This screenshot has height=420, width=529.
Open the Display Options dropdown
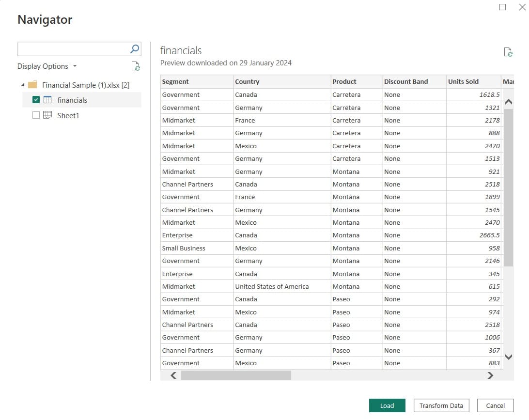pyautogui.click(x=47, y=66)
